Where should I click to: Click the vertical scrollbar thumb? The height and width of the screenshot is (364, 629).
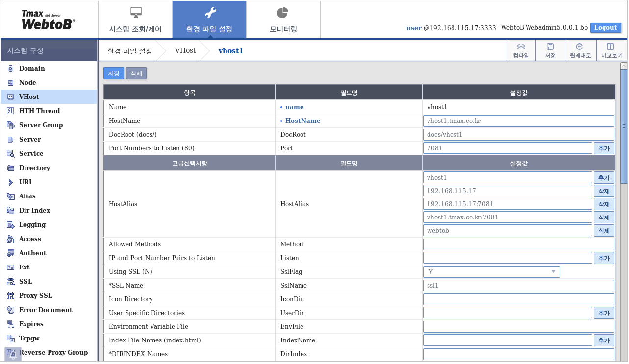click(624, 126)
